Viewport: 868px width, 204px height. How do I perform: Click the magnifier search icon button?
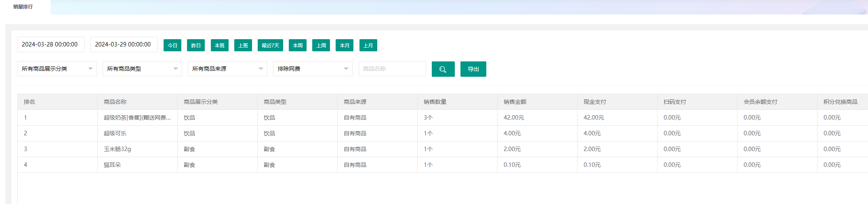point(443,69)
